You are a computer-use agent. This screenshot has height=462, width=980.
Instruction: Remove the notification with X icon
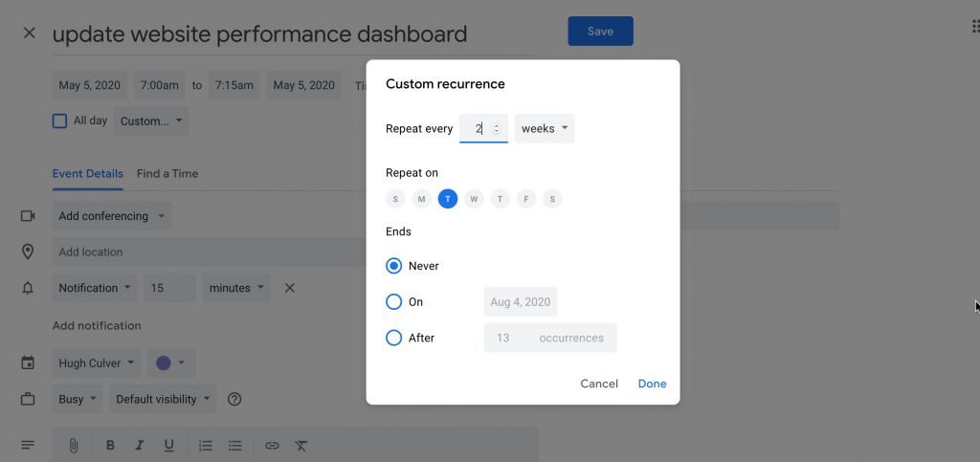pos(290,288)
